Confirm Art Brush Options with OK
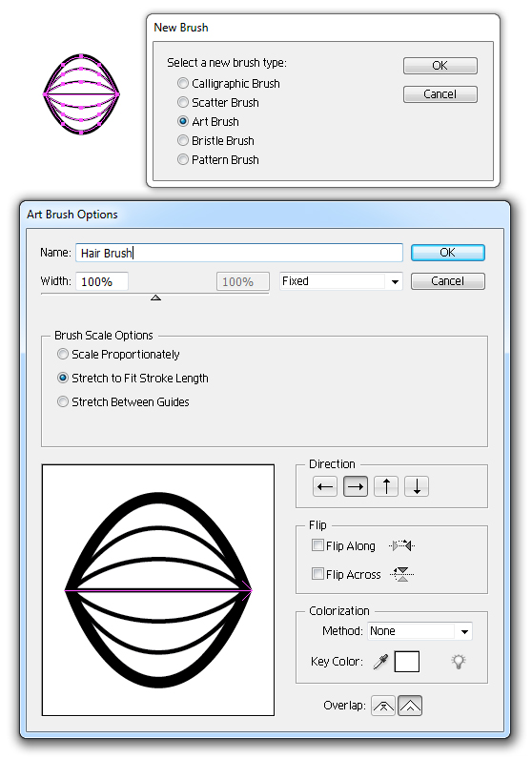Screen dimensions: 532x759 [x=448, y=253]
